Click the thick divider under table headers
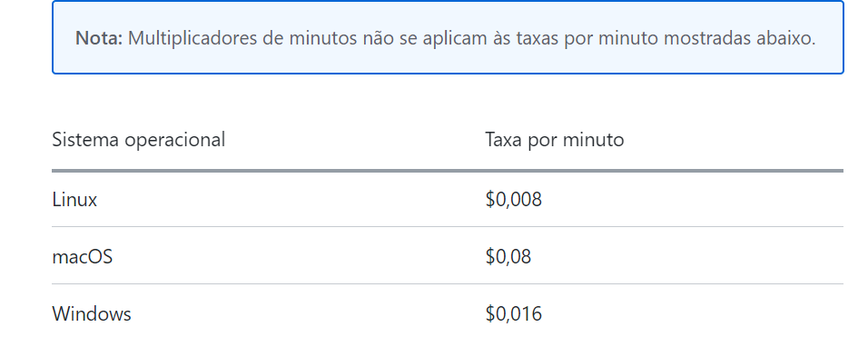 (448, 171)
